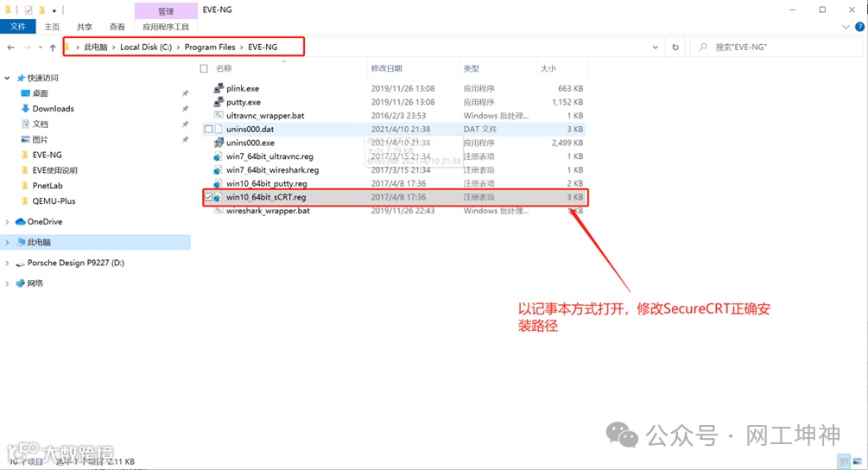Click the 此电脑 breadcrumb segment
Viewport: 868px width, 470px height.
96,47
